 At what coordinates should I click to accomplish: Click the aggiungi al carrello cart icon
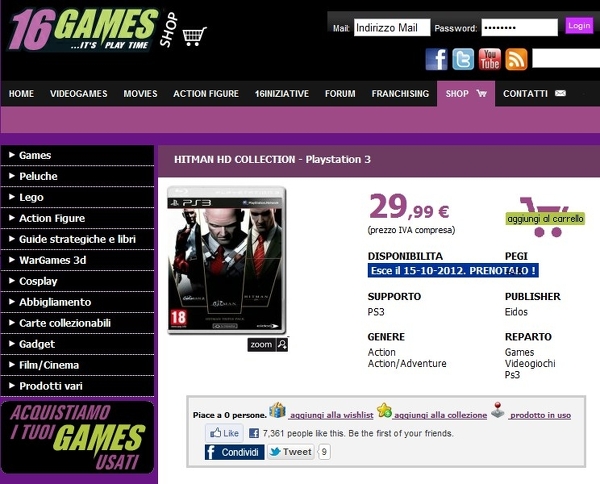[545, 217]
